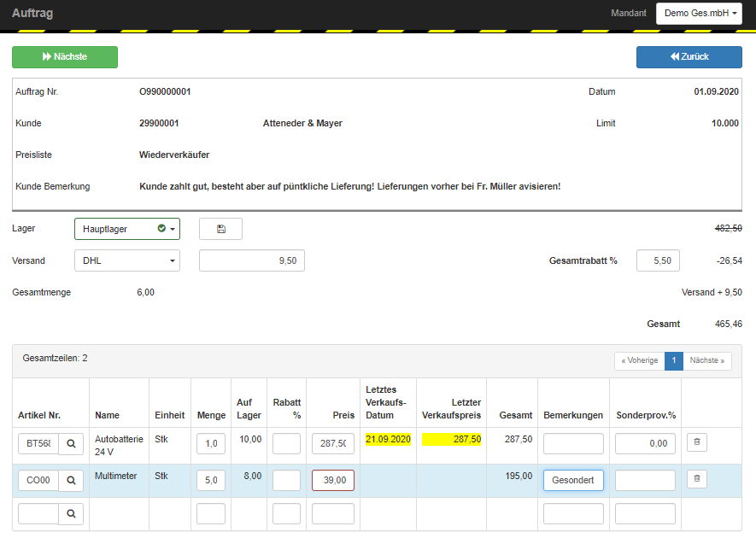Click the Versand + 9,50 text
The height and width of the screenshot is (538, 756).
pos(712,292)
